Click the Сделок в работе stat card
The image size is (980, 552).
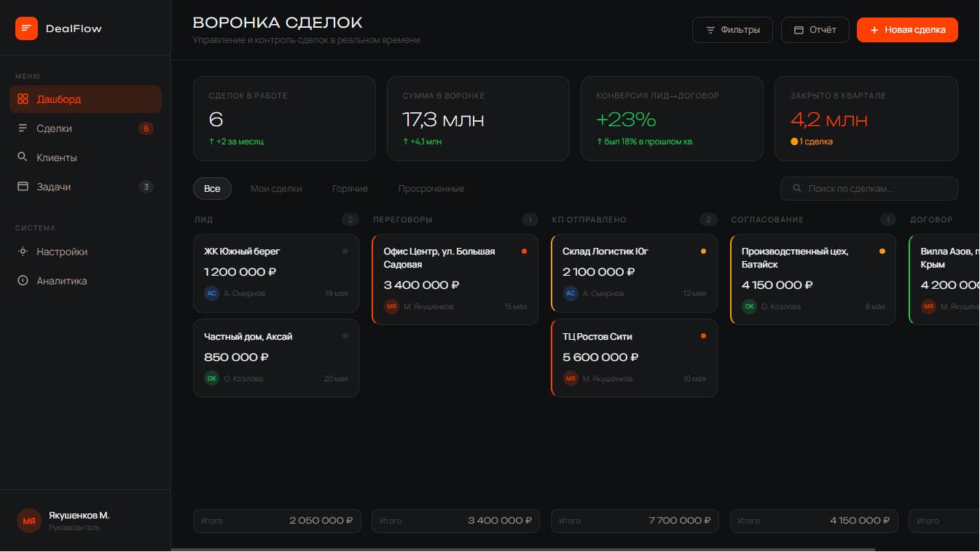(284, 118)
